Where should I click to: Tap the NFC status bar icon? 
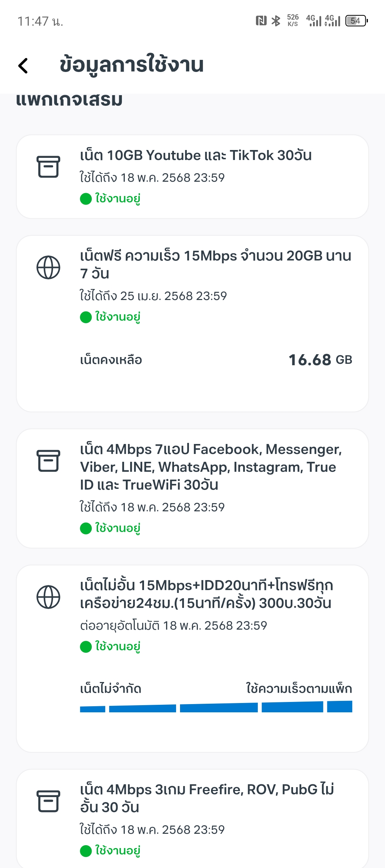pyautogui.click(x=261, y=21)
